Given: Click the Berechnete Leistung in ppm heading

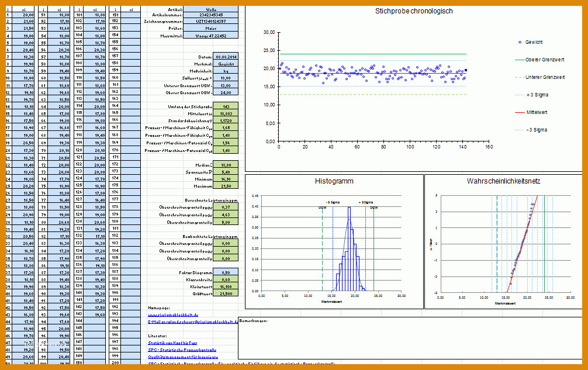Looking at the screenshot, I should pos(211,200).
